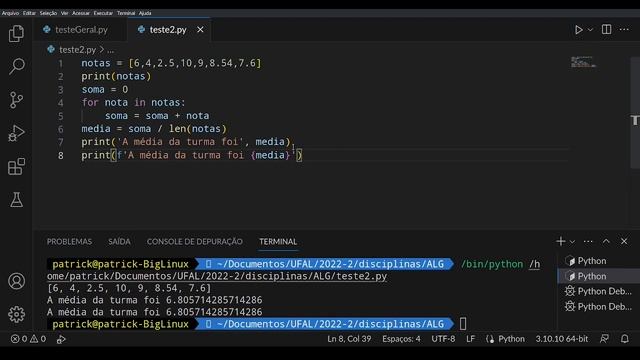Select the last Python Deb... terminal entry
Image resolution: width=640 pixels, height=360 pixels.
598,306
